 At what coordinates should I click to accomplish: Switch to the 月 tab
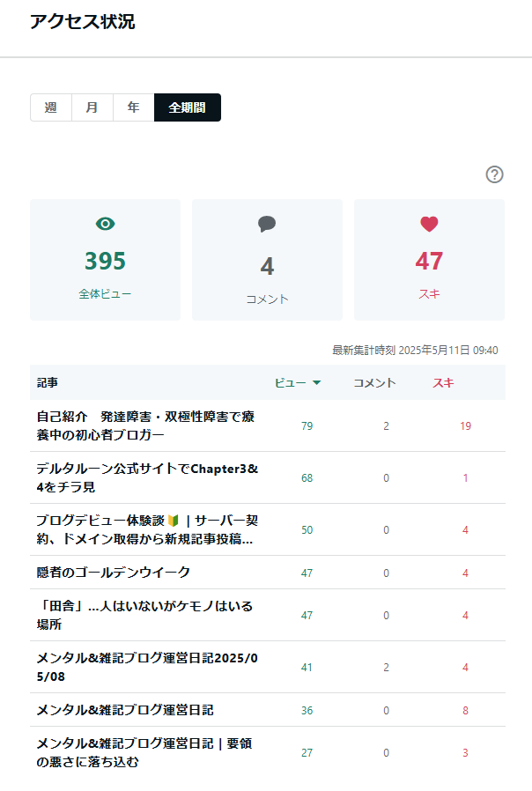click(92, 107)
